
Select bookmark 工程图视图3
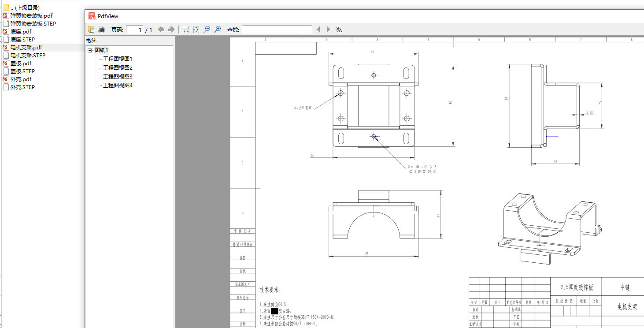click(118, 76)
